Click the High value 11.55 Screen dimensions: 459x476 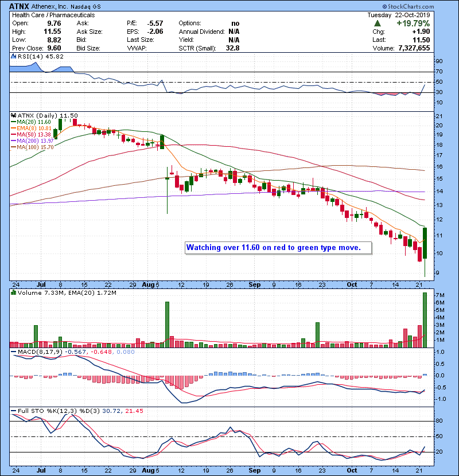tap(52, 32)
